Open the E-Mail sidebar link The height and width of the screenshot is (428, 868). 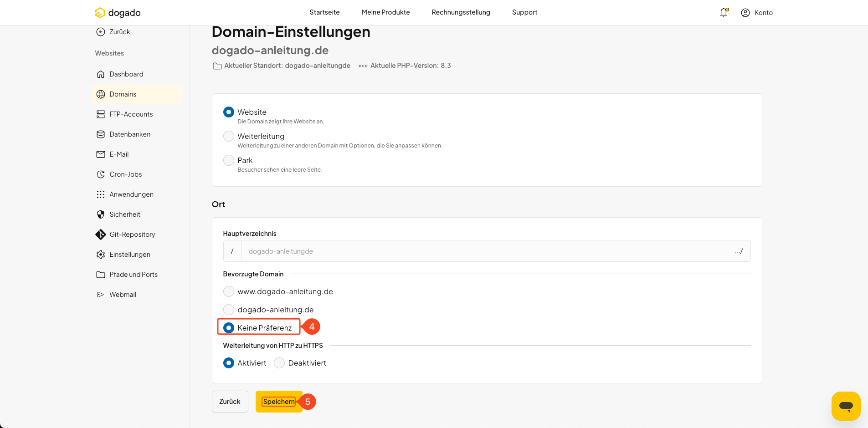137,154
